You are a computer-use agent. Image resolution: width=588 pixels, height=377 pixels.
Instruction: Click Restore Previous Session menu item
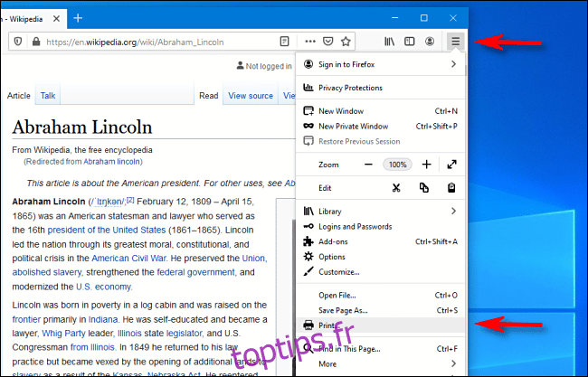coord(380,141)
